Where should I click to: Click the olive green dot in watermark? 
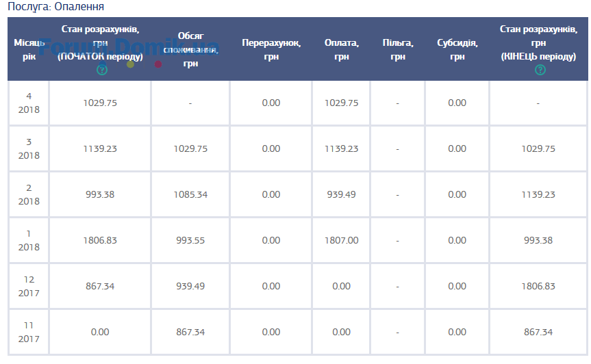(x=130, y=64)
